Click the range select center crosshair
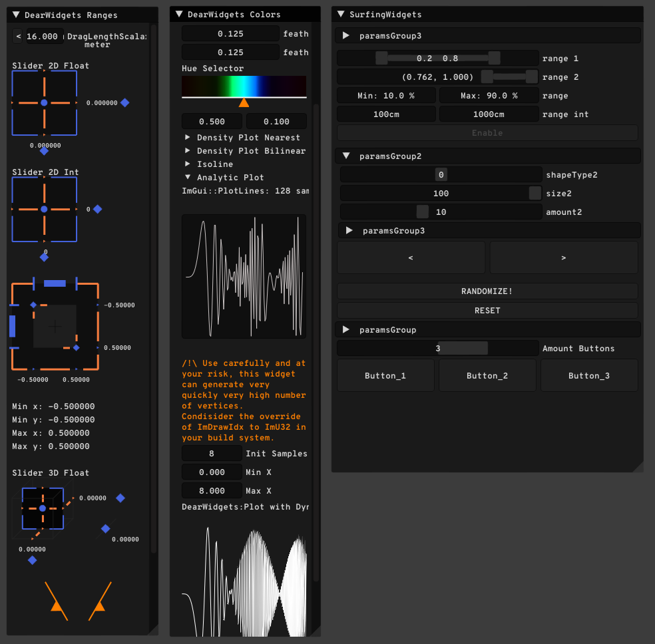The image size is (655, 644). click(55, 327)
